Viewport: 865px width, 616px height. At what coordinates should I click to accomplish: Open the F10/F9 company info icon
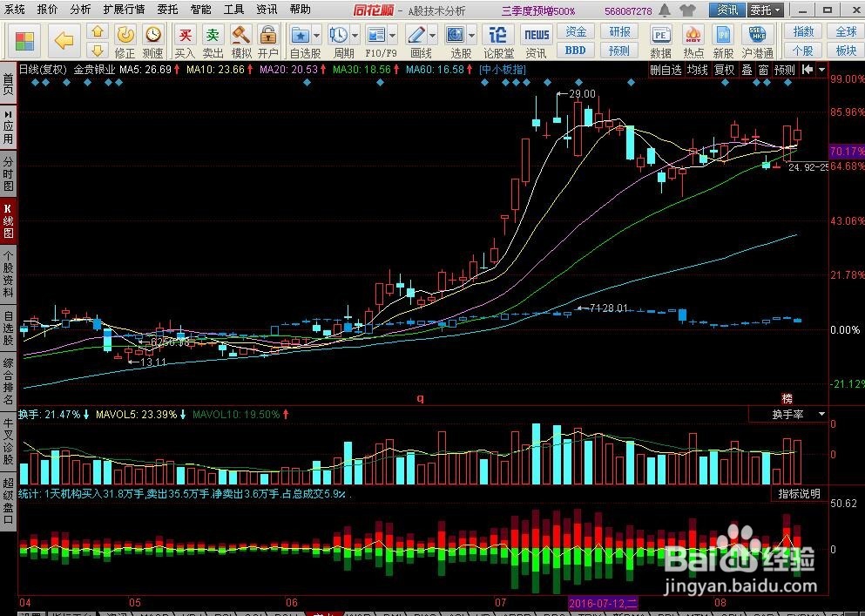[x=377, y=36]
